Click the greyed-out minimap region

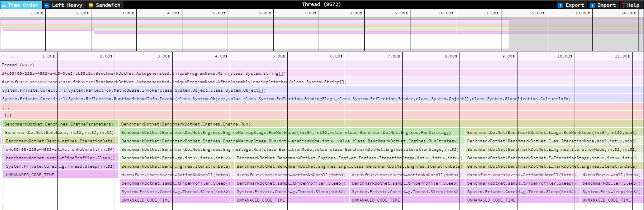pos(577,34)
